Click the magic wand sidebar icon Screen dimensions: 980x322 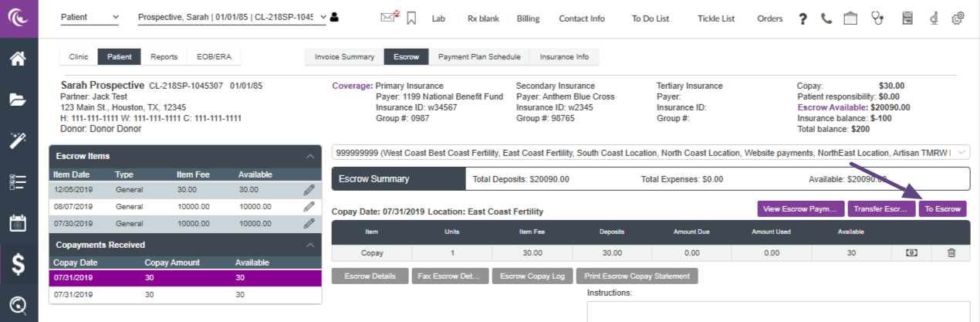[19, 141]
